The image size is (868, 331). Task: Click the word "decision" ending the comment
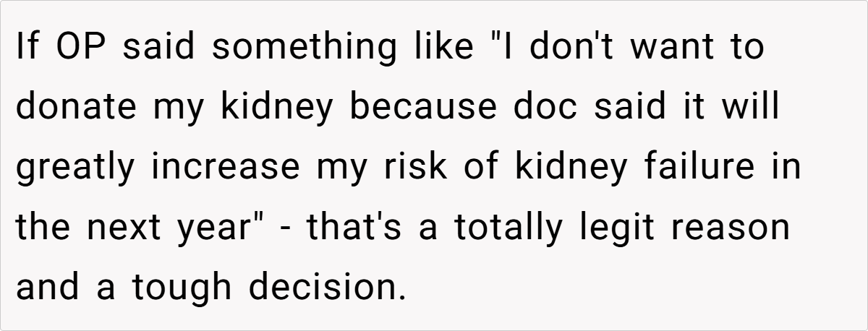tap(320, 288)
